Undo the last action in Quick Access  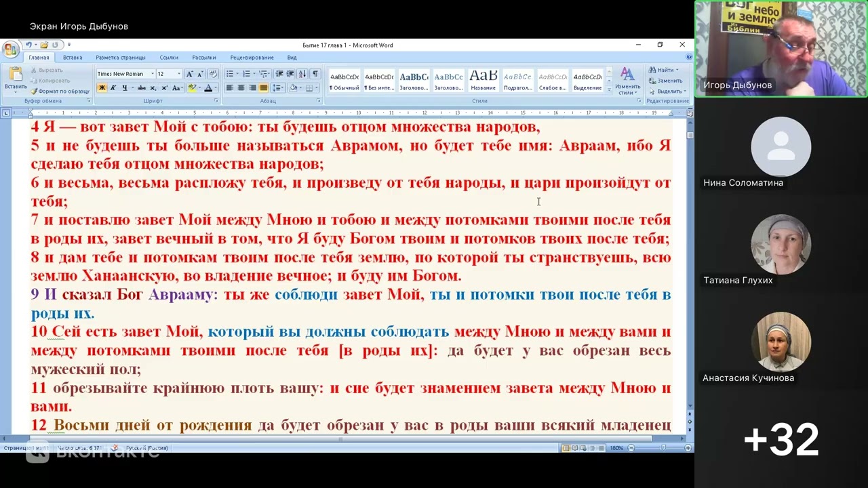tap(29, 45)
